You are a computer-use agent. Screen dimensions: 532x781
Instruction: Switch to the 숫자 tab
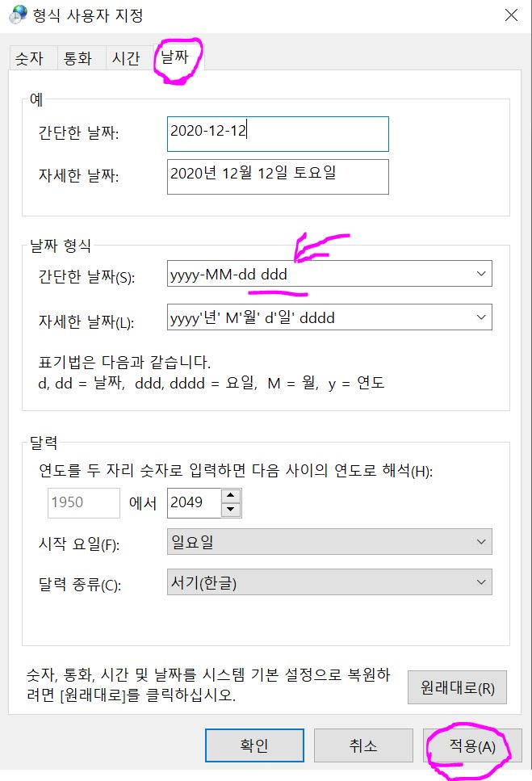point(29,58)
